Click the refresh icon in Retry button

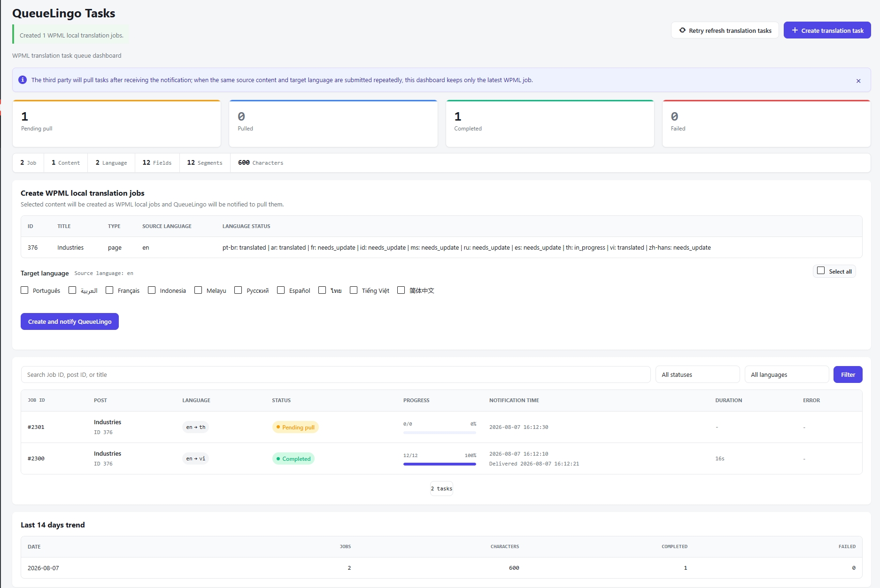point(682,30)
